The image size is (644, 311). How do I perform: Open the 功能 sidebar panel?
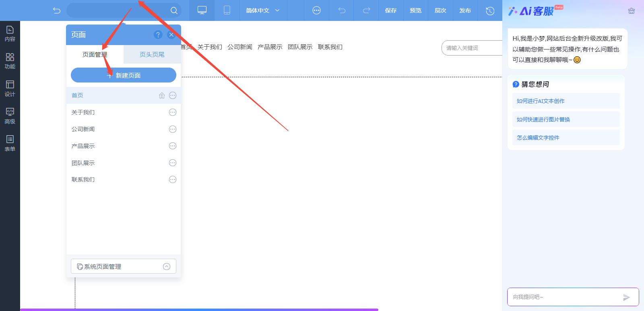coord(10,61)
